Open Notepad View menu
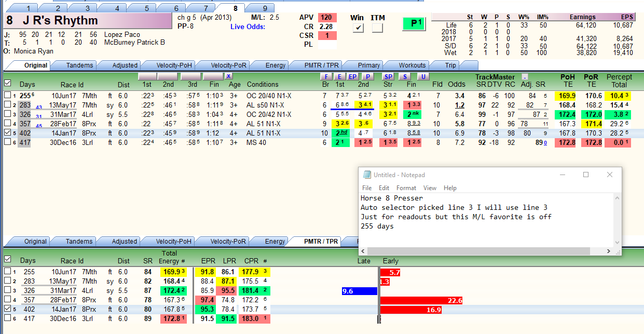Screen dimensions: 644x334 [430, 188]
